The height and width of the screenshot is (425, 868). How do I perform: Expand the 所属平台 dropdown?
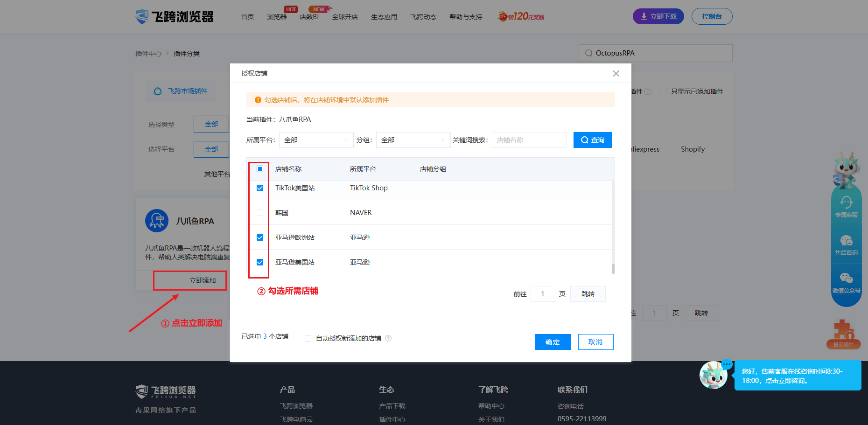click(x=316, y=140)
